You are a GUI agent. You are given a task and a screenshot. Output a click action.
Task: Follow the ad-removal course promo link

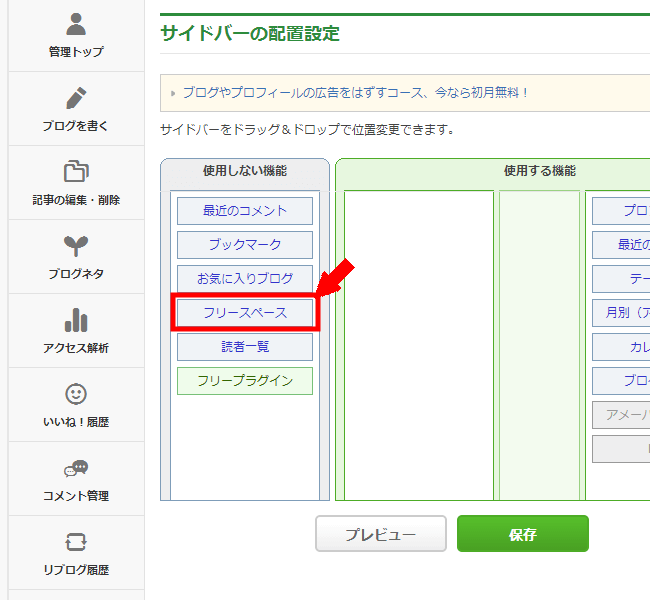click(355, 92)
